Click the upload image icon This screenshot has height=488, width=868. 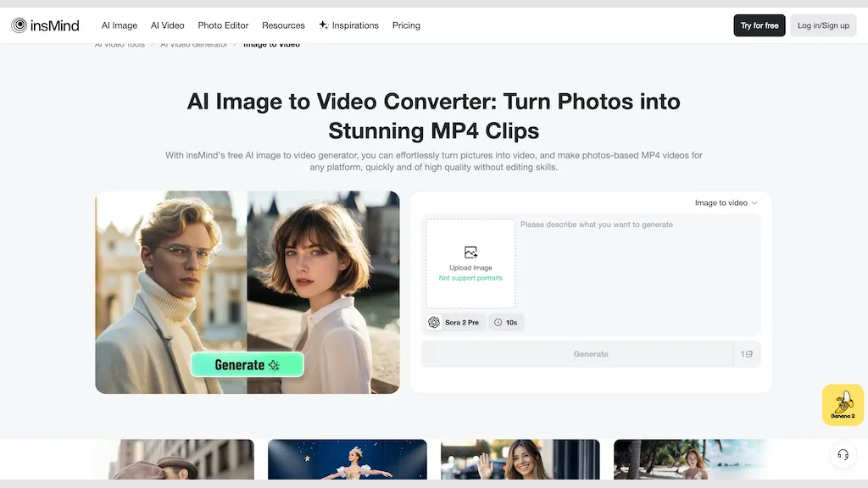pyautogui.click(x=470, y=252)
